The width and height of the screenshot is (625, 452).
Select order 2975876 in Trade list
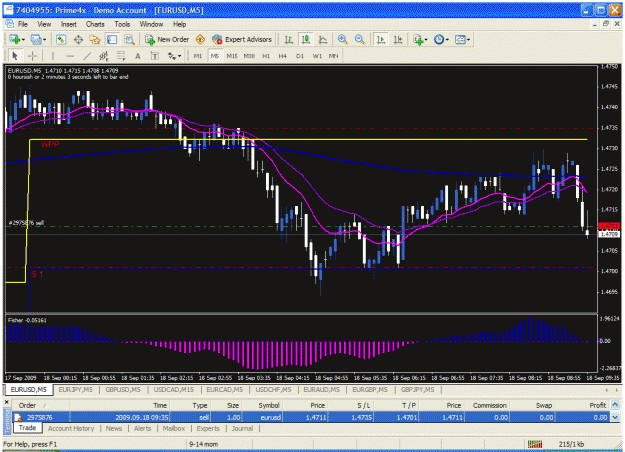tap(311, 417)
